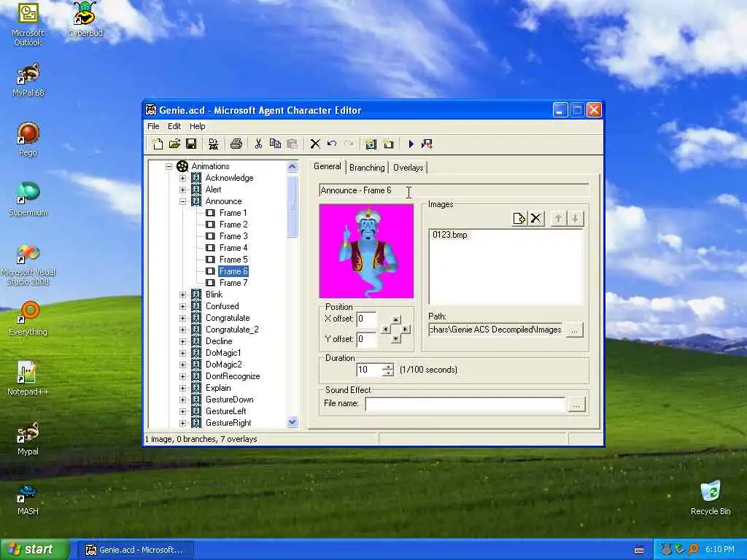Click the Preview exit branching icon

click(427, 144)
